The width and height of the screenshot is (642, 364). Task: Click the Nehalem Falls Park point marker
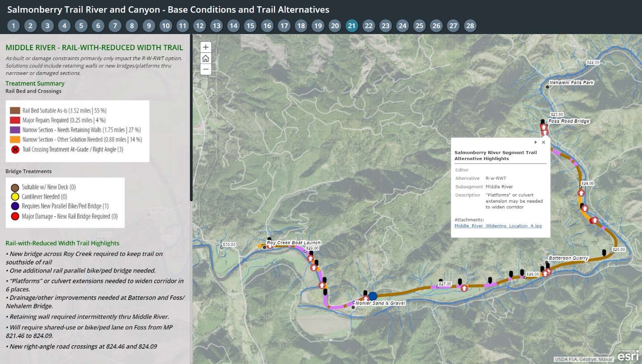pos(547,87)
